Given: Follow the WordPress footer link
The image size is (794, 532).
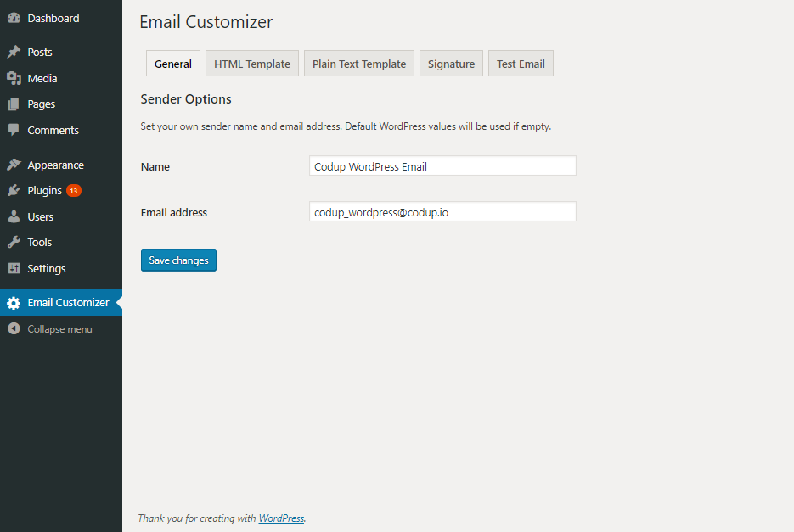Looking at the screenshot, I should pyautogui.click(x=281, y=518).
